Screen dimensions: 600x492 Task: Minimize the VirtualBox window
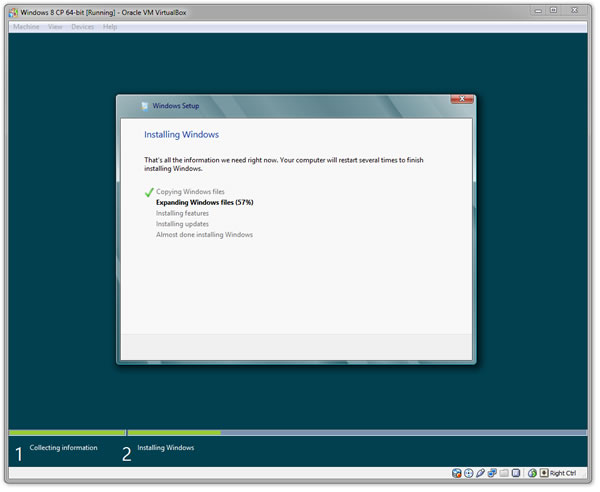tap(538, 11)
